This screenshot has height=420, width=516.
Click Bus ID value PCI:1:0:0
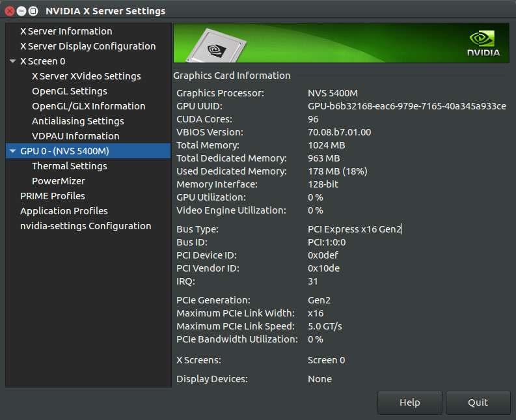327,242
